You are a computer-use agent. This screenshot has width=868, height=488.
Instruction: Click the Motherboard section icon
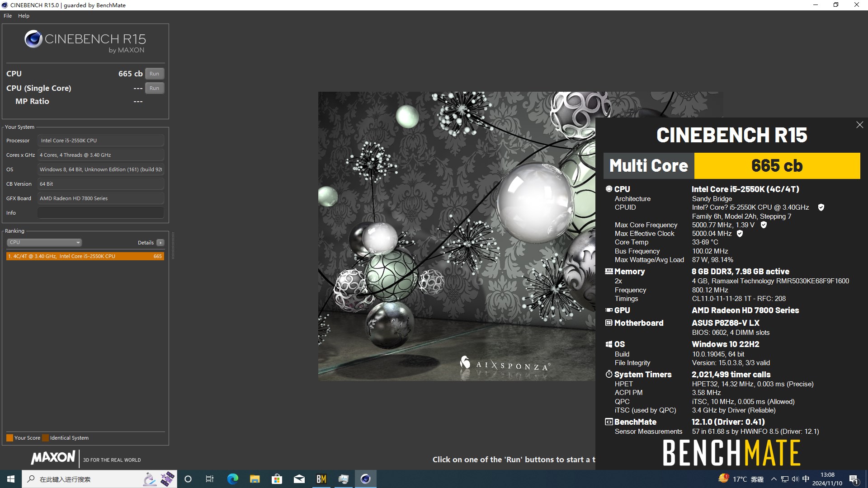click(609, 323)
